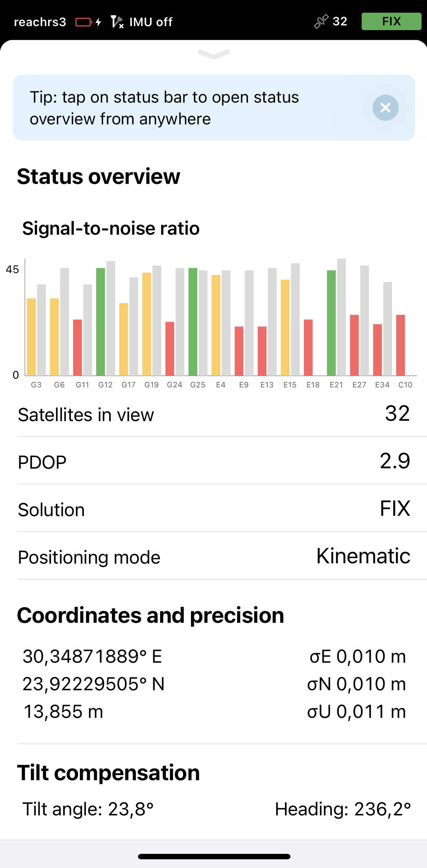Select the PDOP row
The image size is (427, 868).
click(213, 461)
